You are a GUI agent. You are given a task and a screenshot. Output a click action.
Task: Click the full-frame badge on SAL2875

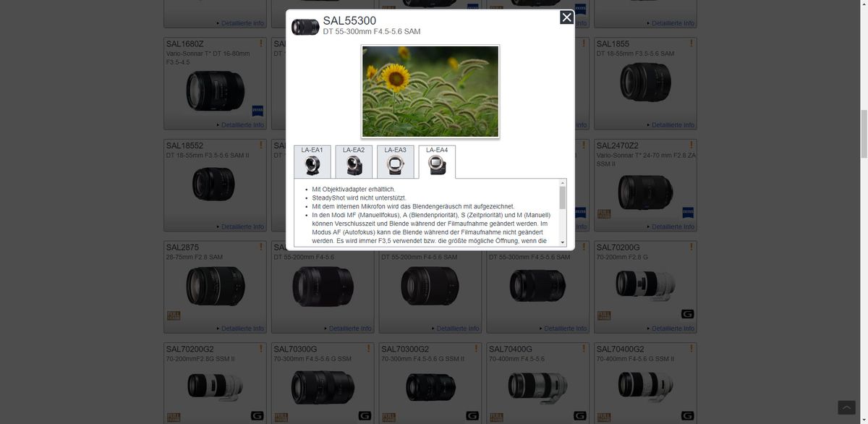pyautogui.click(x=174, y=315)
